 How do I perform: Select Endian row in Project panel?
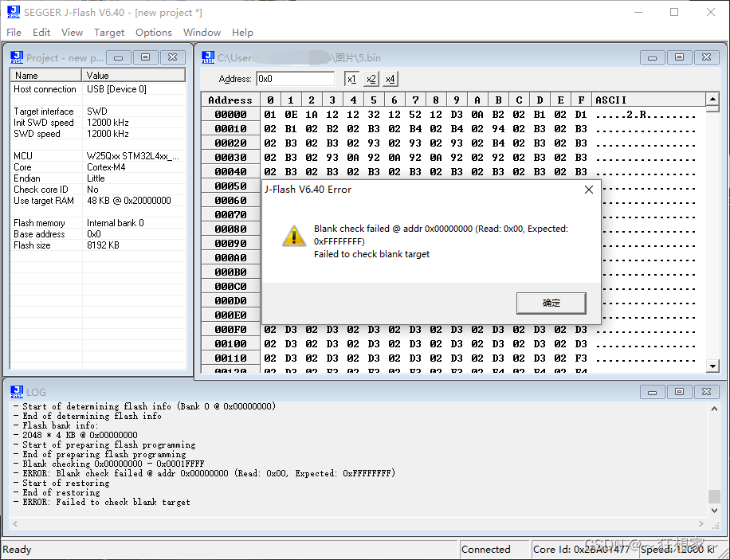point(98,178)
